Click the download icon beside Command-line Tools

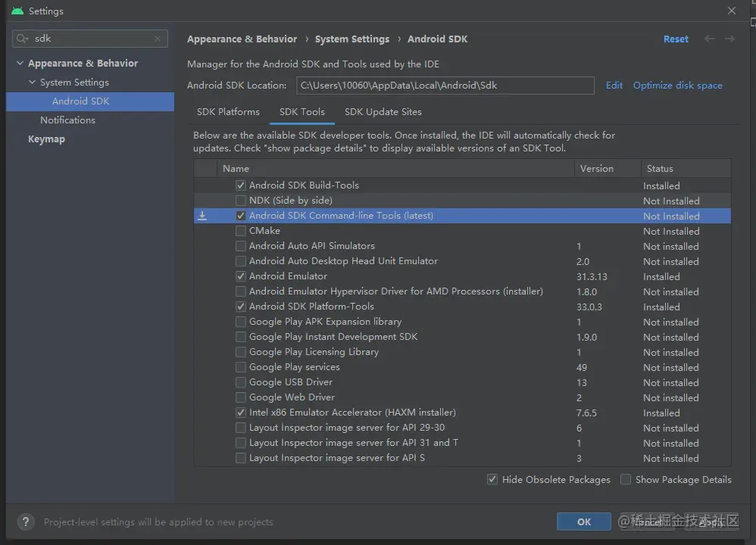(202, 216)
